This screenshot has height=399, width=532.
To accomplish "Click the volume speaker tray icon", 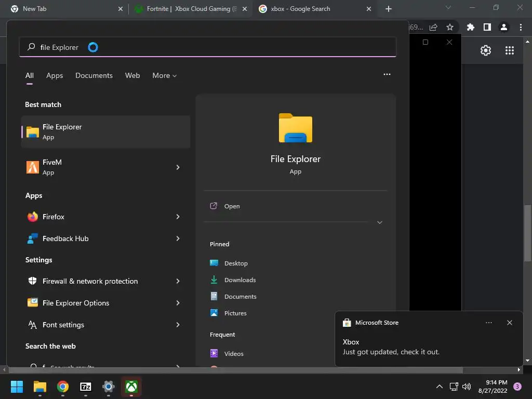I will tap(467, 387).
